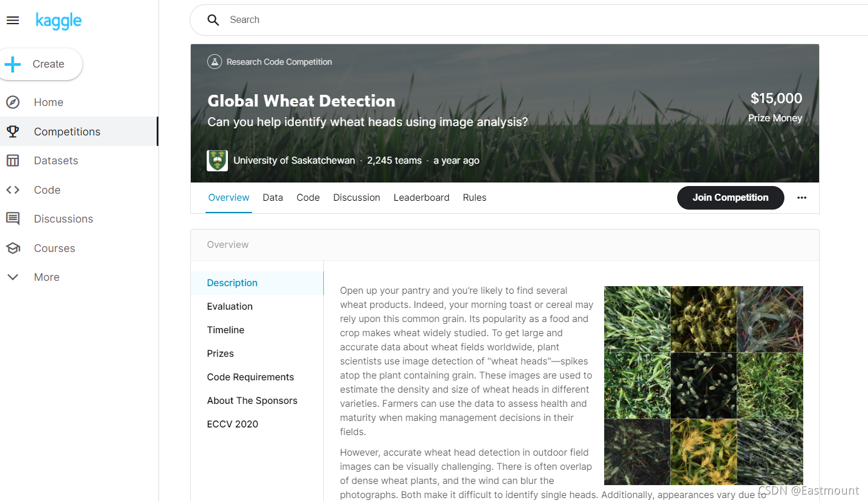Click the 'a year ago' timestamp
This screenshot has height=501, width=868.
point(456,161)
